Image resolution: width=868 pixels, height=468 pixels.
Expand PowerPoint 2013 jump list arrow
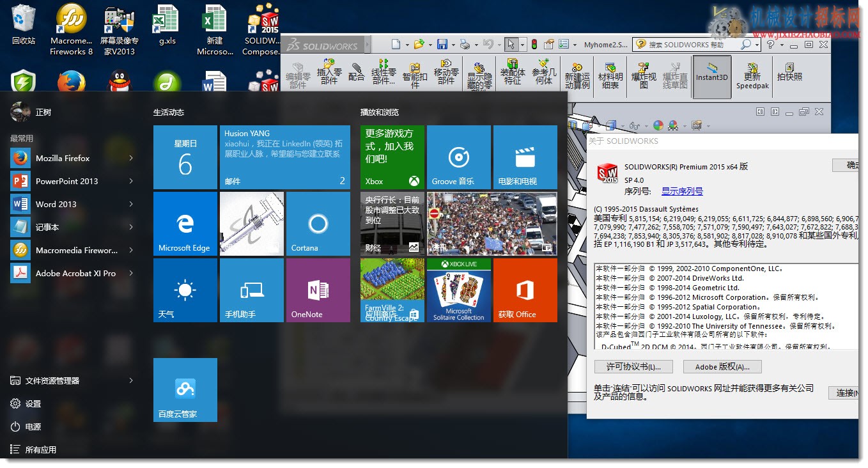[131, 181]
